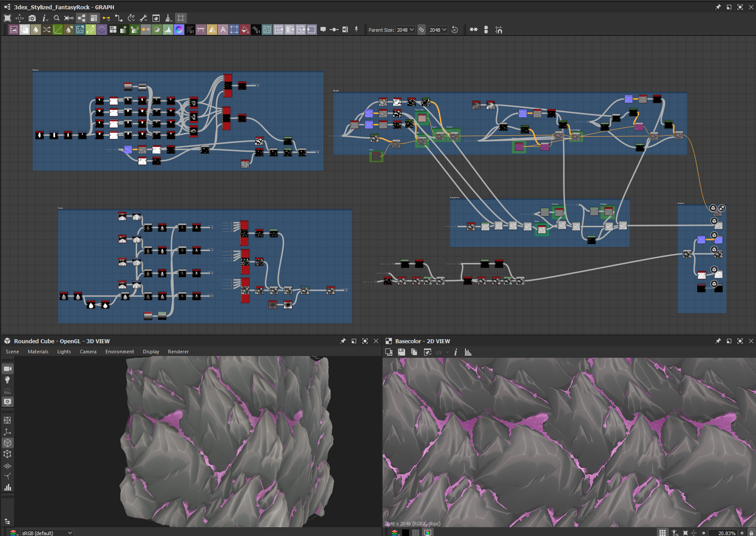Open the Parent Size width dropdown
The image size is (756, 536).
[x=406, y=30]
